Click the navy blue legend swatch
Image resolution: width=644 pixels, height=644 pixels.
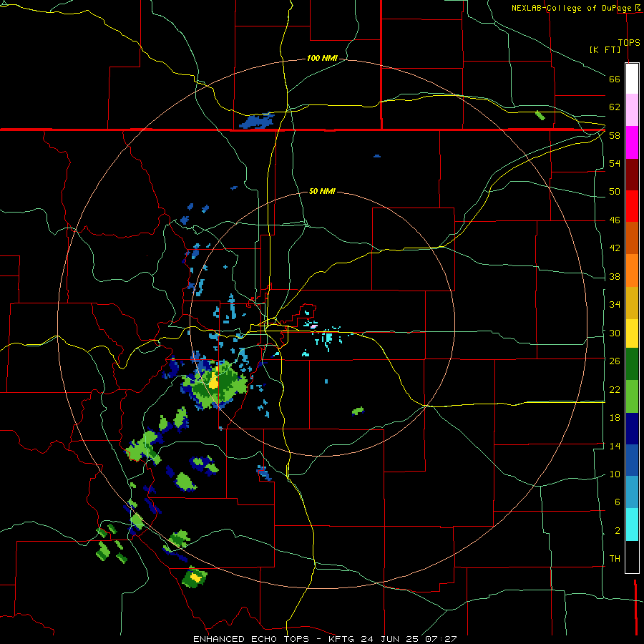tap(632, 429)
